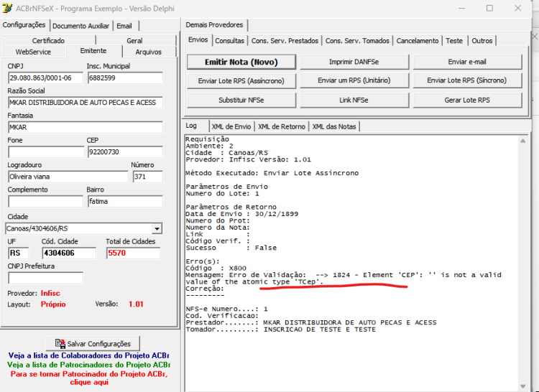Select the WebService settings tab
The width and height of the screenshot is (539, 392).
click(33, 52)
